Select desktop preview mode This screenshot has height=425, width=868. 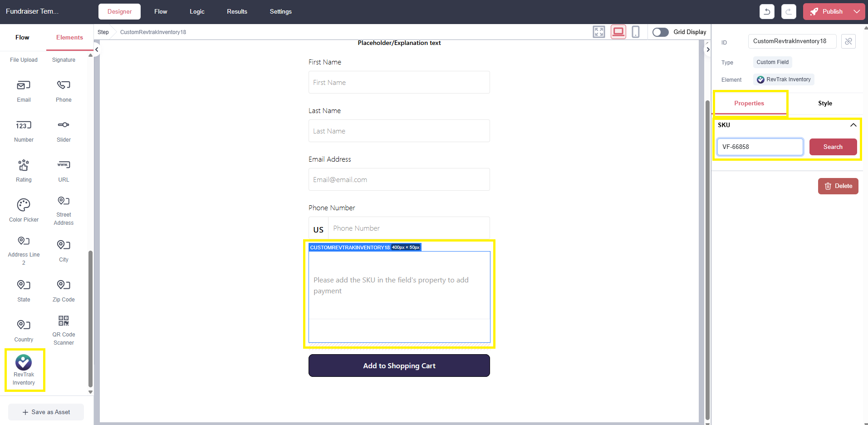(618, 32)
